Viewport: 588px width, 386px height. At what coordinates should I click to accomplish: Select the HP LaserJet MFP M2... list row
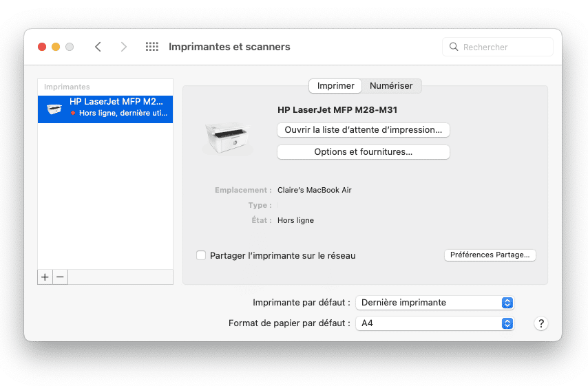(x=105, y=109)
